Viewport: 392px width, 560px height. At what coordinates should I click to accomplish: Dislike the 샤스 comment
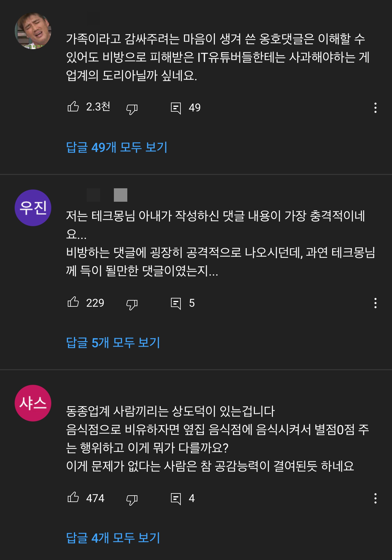pos(132,499)
